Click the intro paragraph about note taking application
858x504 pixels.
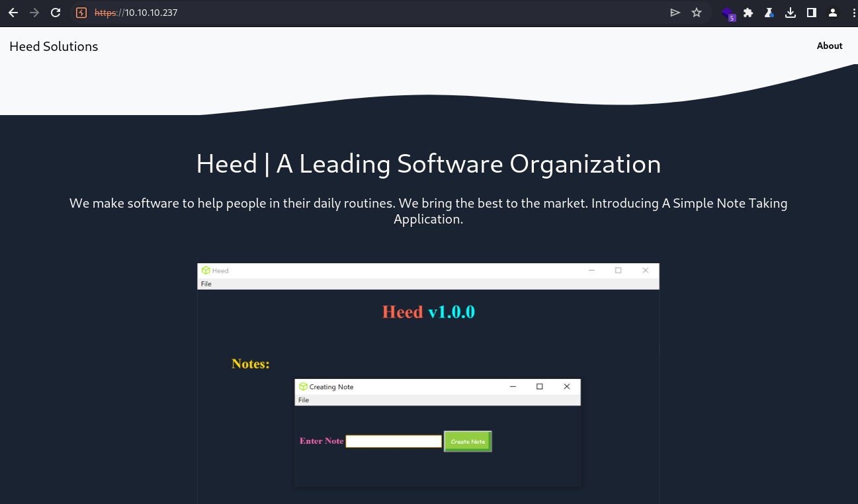[429, 211]
